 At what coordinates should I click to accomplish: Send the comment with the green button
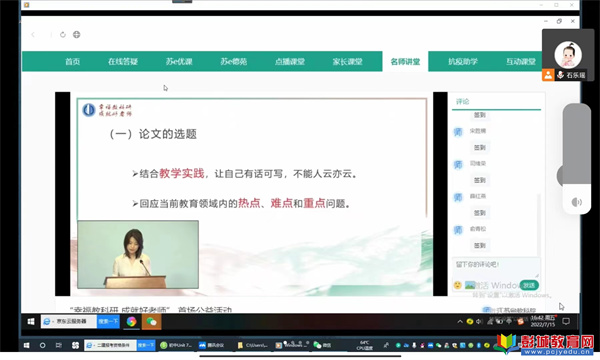[x=529, y=285]
